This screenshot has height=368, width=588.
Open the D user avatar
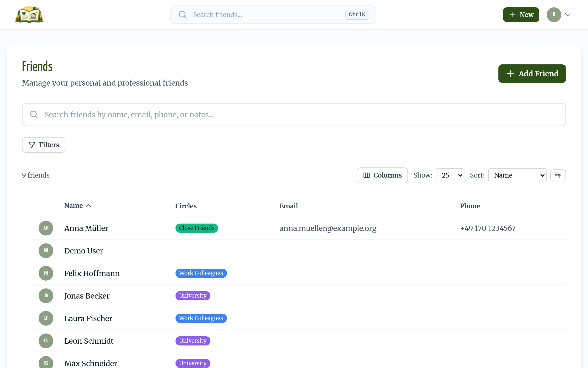point(554,14)
